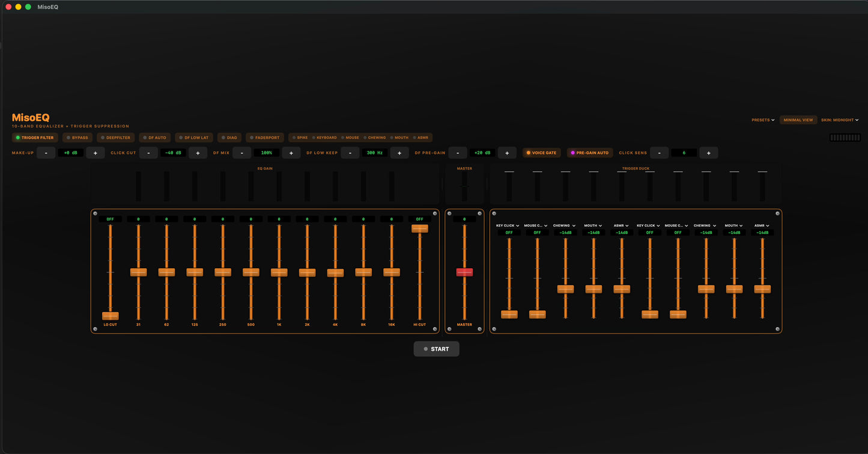Raise CLICK CUT with plus button

[198, 153]
